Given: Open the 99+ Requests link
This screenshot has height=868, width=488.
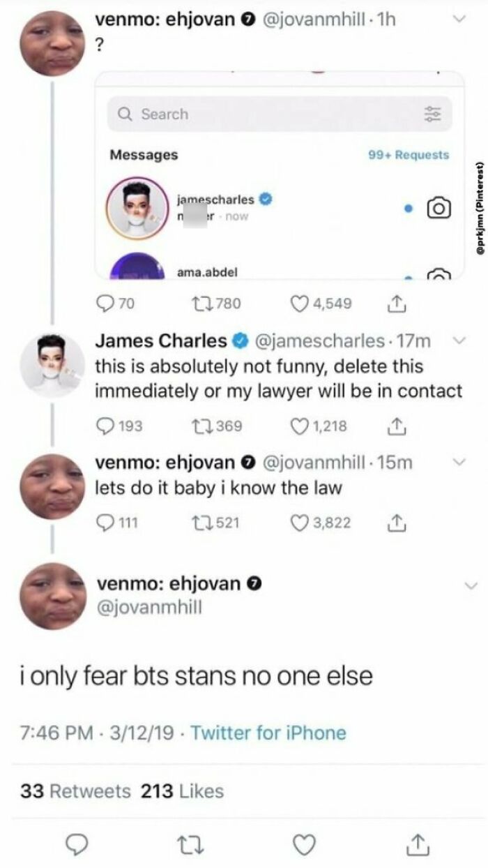Looking at the screenshot, I should 409,154.
